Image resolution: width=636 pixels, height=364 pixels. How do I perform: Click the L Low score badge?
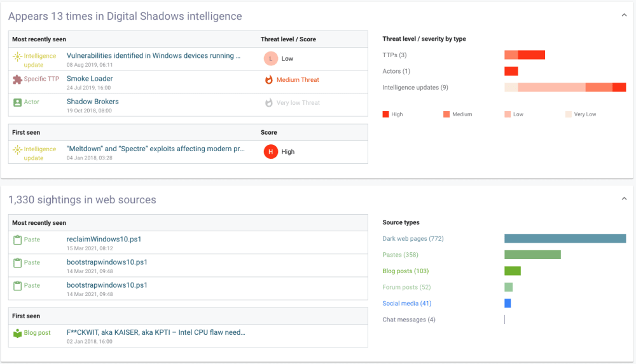click(x=270, y=58)
